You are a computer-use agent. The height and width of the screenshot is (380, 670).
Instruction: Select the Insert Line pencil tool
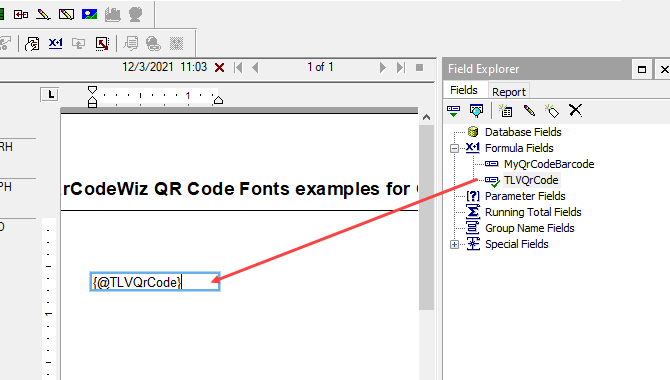click(x=43, y=15)
